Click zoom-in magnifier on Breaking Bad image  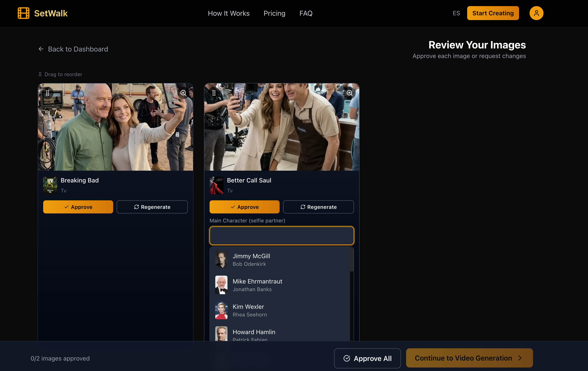pyautogui.click(x=183, y=93)
